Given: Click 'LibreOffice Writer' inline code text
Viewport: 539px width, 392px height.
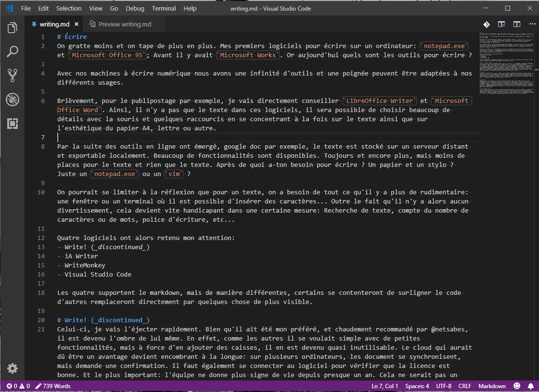Looking at the screenshot, I should click(379, 101).
